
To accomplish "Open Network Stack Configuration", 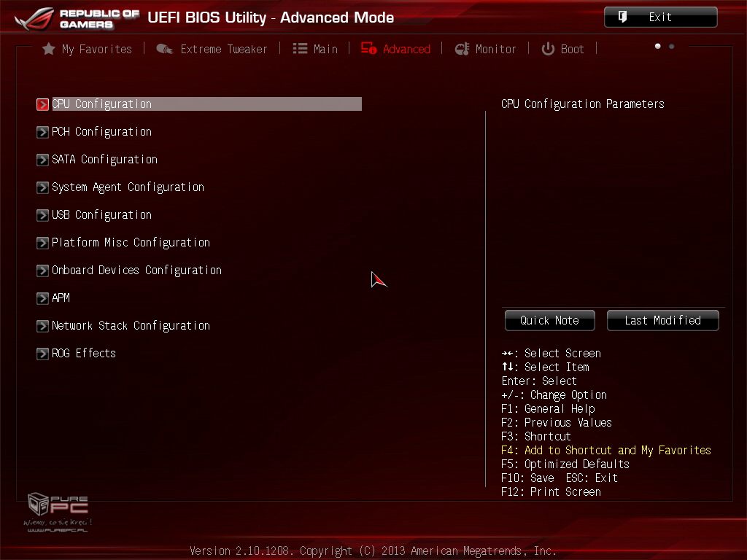I will tap(123, 326).
